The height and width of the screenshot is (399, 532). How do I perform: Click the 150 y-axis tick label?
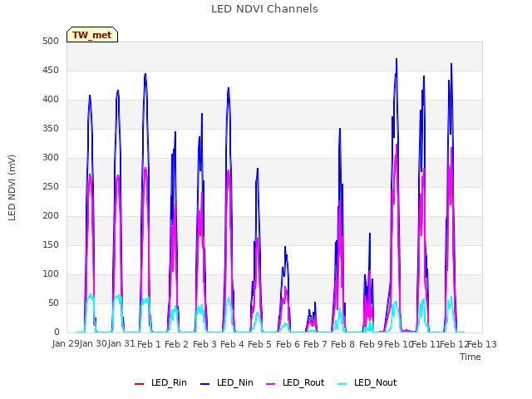51,245
